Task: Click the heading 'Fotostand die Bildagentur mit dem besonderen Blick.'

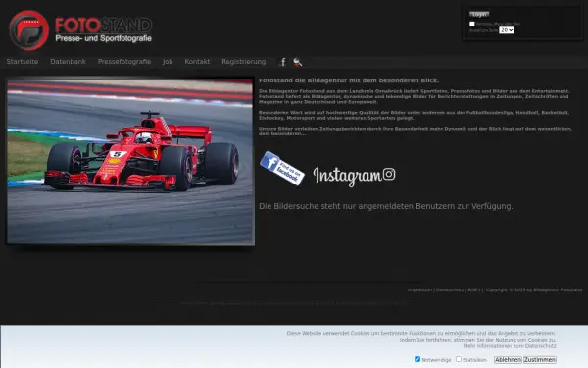Action: [349, 80]
